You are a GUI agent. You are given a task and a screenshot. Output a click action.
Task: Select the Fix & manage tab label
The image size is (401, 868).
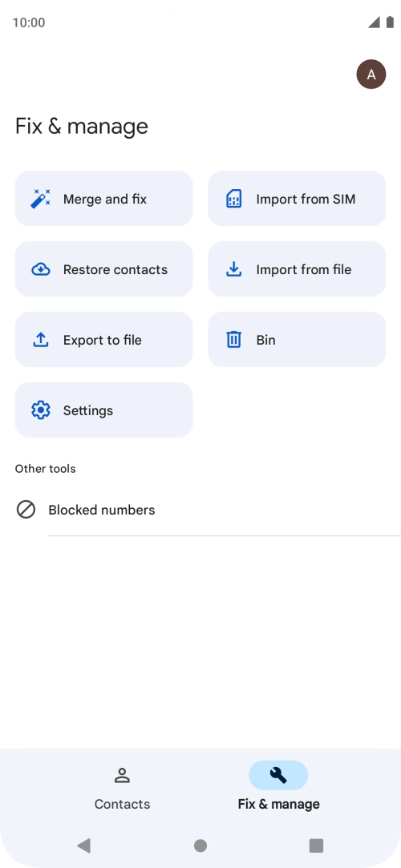coord(278,804)
